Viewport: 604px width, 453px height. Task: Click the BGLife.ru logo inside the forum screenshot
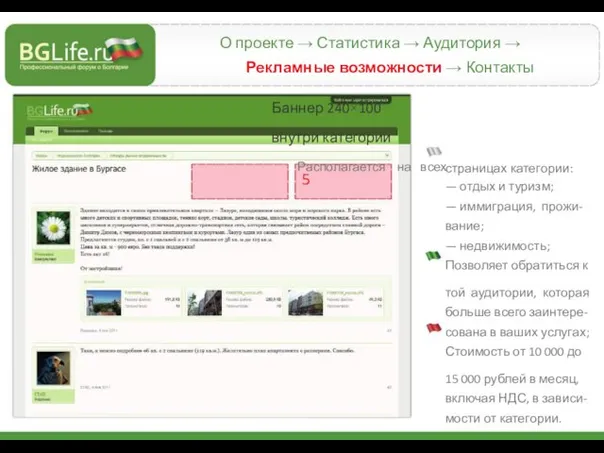click(59, 111)
